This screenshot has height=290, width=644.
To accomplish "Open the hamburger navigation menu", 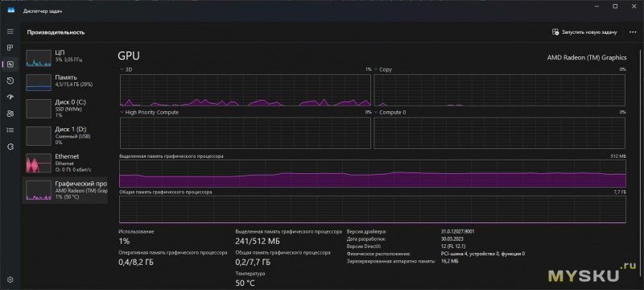I will [10, 31].
